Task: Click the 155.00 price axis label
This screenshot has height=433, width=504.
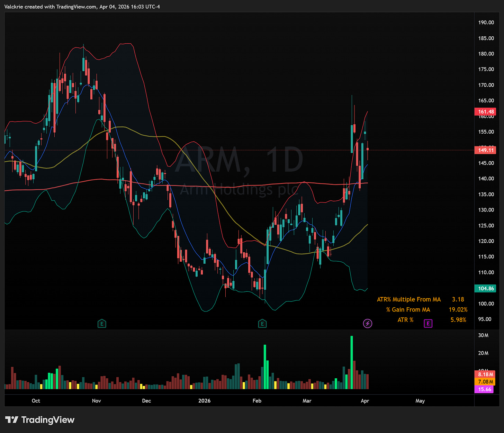Action: [x=486, y=132]
